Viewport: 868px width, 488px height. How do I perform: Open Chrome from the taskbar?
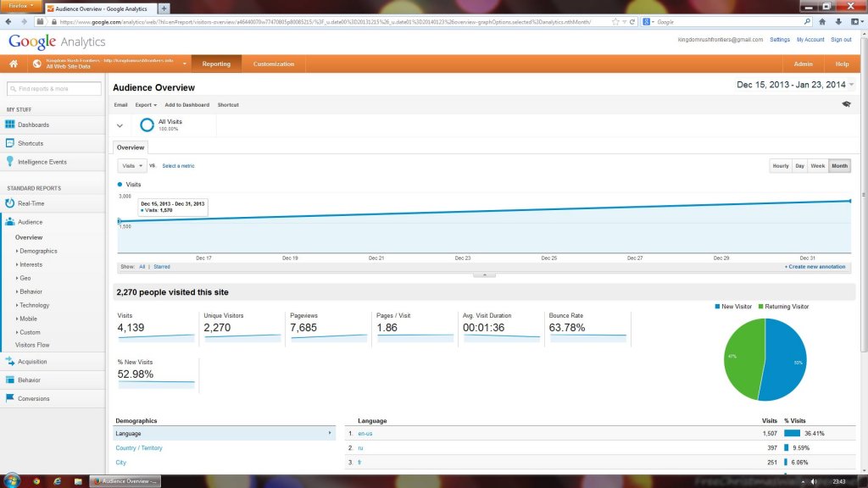click(x=36, y=481)
